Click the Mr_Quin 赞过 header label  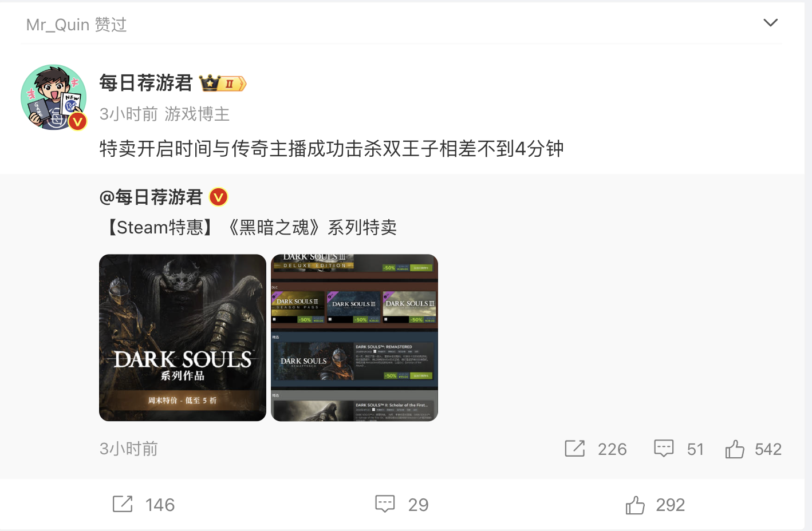[x=76, y=25]
